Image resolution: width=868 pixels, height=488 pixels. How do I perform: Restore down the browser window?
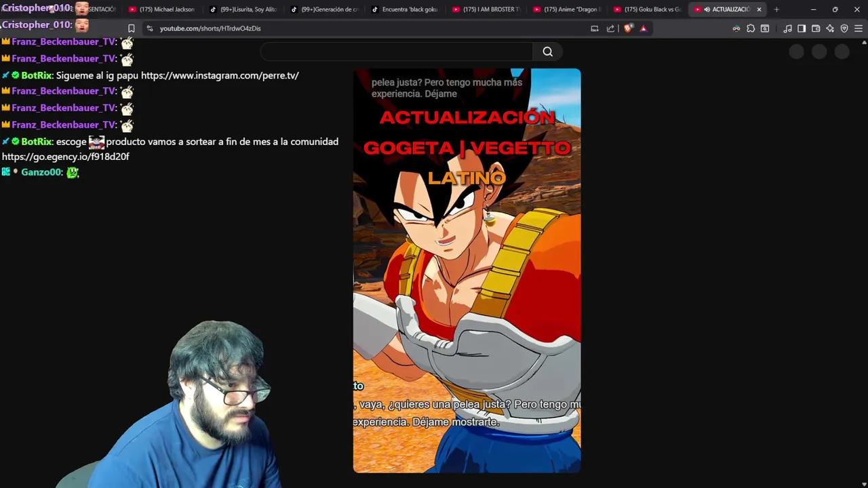(x=835, y=9)
